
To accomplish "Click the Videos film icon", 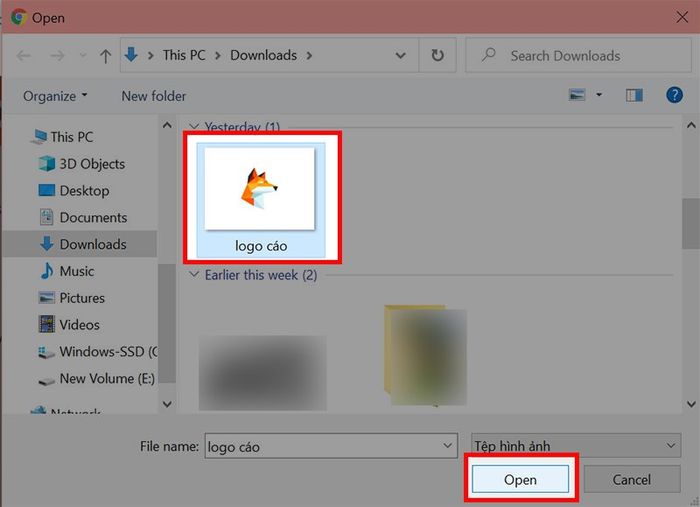I will coord(47,324).
